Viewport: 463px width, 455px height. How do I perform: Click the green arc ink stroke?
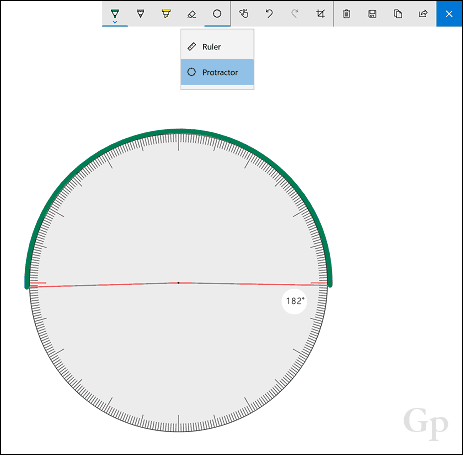click(178, 131)
